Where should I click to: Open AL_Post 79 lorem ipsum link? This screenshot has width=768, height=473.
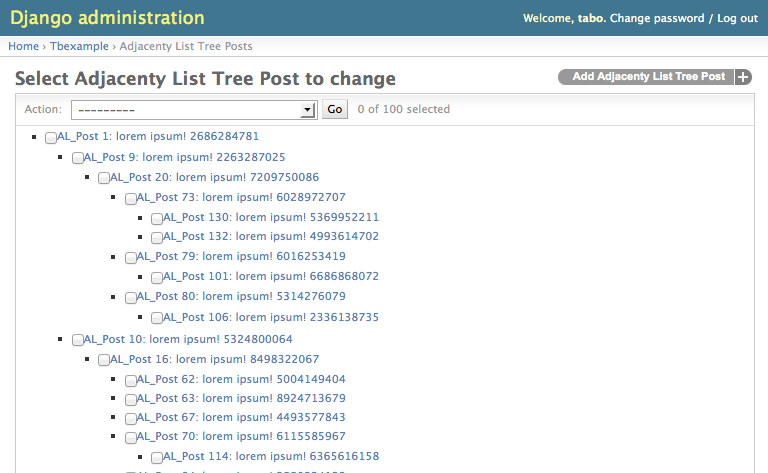point(240,257)
